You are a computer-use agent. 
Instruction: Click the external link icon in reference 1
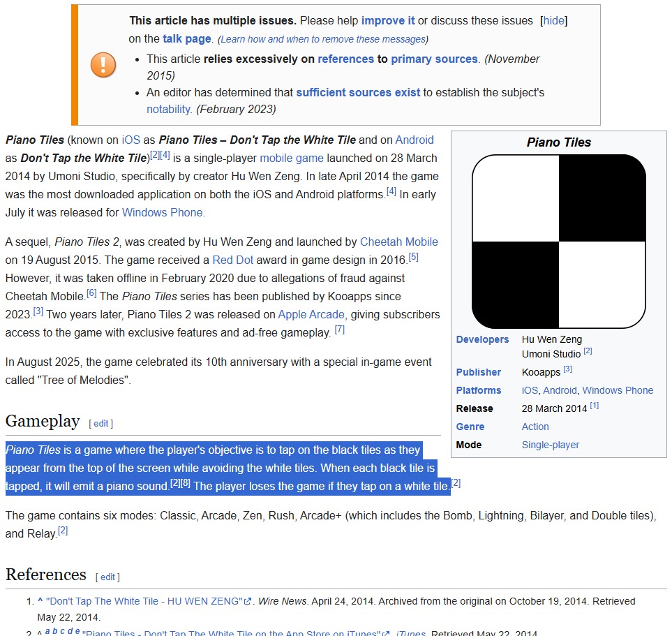(x=248, y=601)
